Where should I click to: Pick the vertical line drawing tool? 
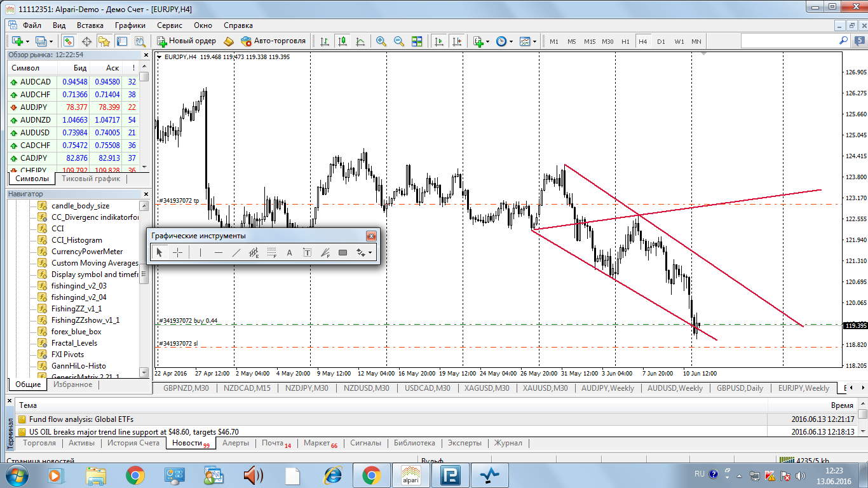tap(200, 252)
